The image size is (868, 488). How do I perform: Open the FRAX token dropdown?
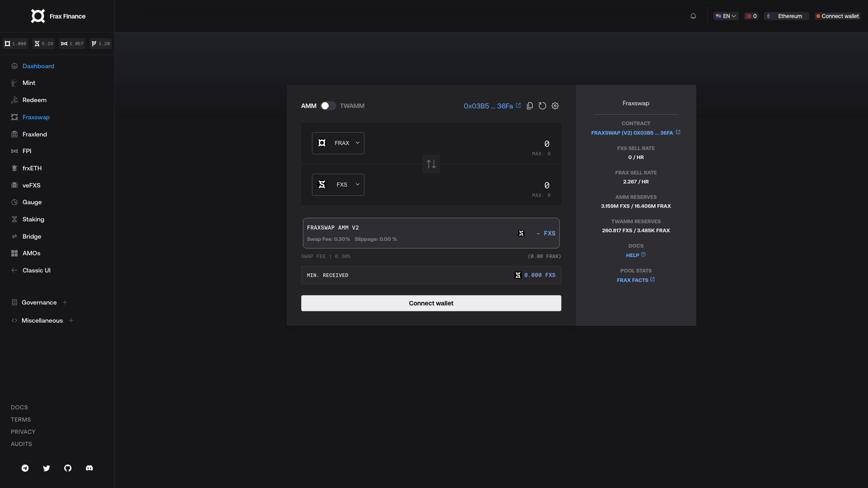pyautogui.click(x=338, y=143)
